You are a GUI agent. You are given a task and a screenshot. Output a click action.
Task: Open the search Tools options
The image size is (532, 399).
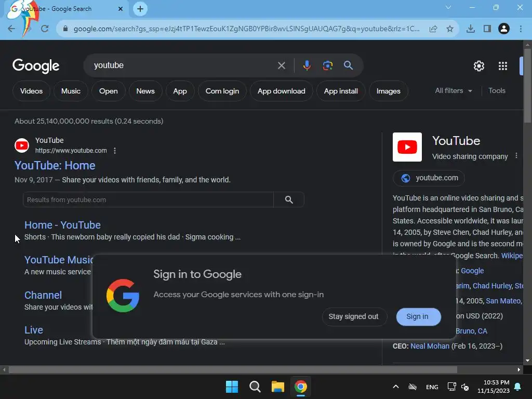(x=497, y=90)
